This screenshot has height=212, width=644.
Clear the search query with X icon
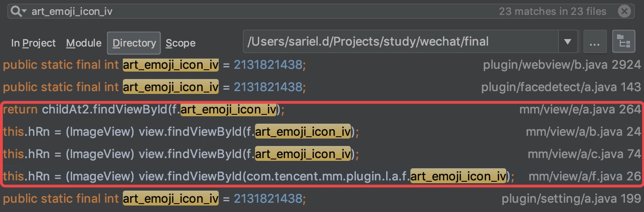[x=624, y=11]
